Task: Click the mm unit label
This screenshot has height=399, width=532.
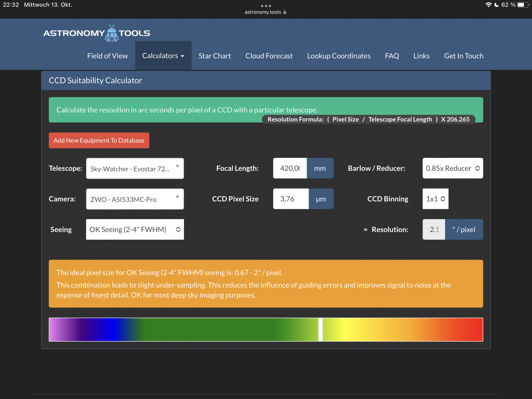Action: [x=320, y=168]
